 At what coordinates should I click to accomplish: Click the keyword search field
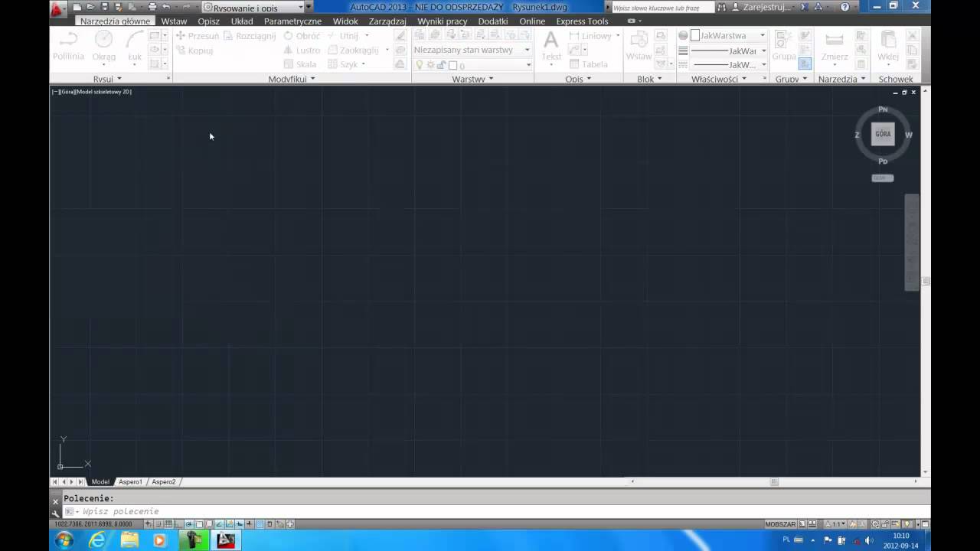pyautogui.click(x=661, y=8)
